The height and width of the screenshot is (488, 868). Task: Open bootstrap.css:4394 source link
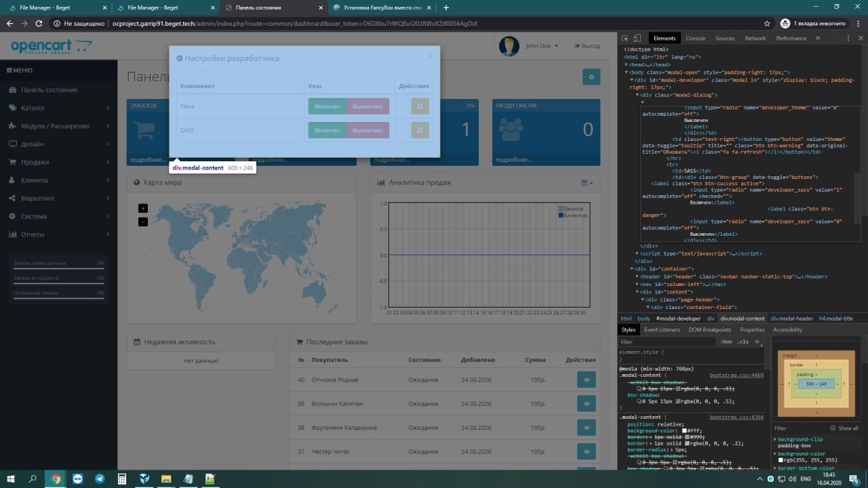[x=736, y=418]
